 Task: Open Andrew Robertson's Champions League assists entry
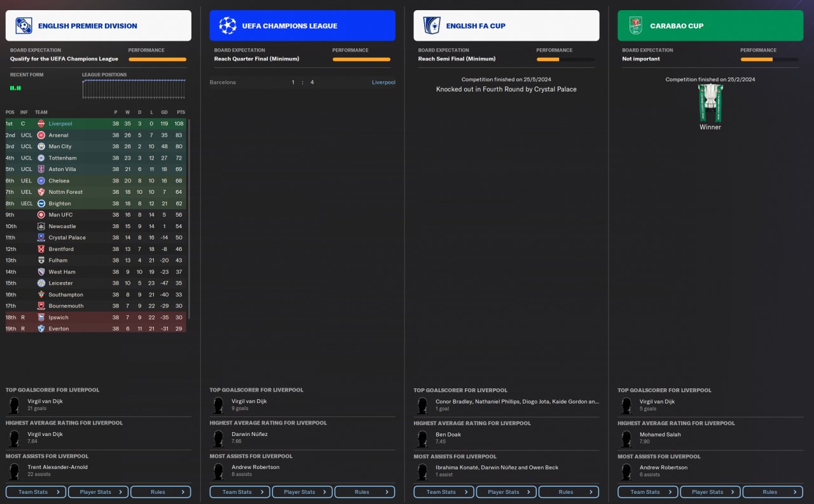[303, 471]
